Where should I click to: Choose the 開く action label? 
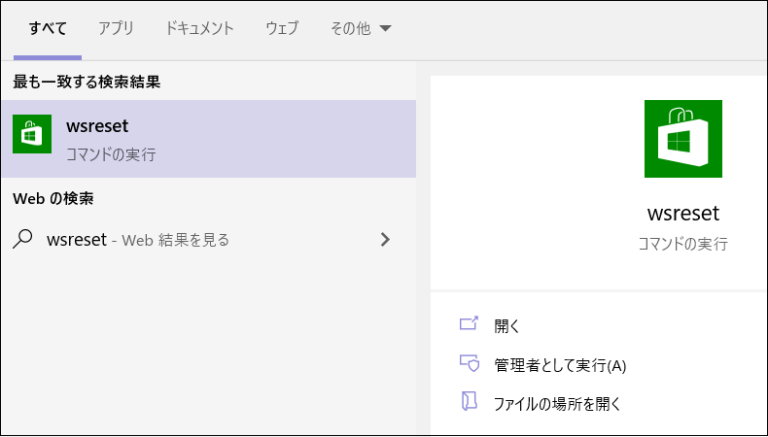(x=507, y=326)
